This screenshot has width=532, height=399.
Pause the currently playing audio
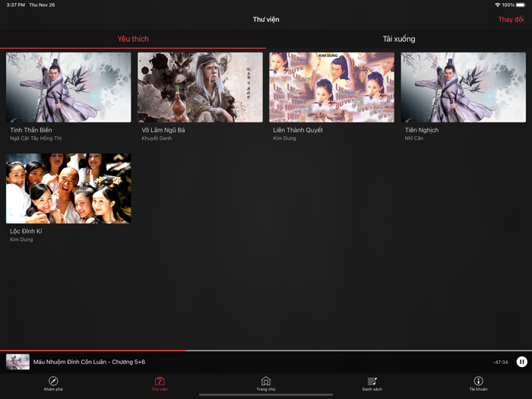(x=522, y=362)
